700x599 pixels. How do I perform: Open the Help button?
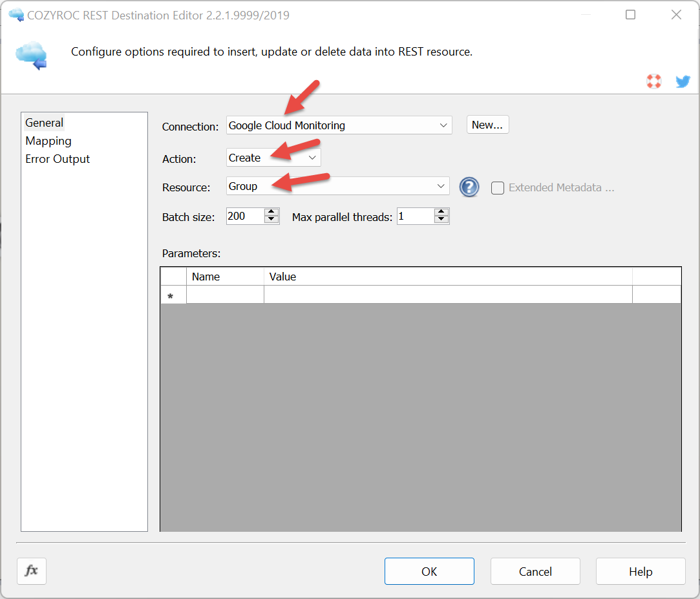641,571
